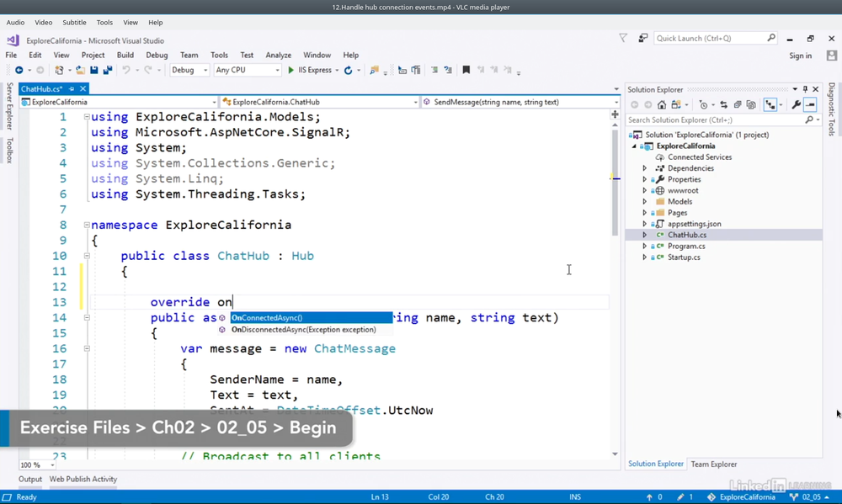842x504 pixels.
Task: Open the Server Explorer side tab
Action: pos(9,106)
